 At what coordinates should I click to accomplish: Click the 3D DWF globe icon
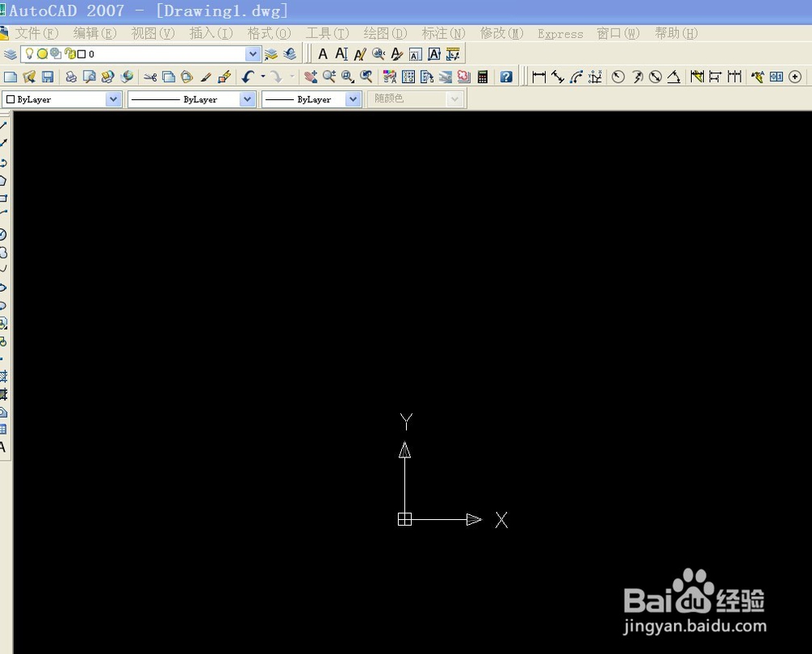coord(127,77)
